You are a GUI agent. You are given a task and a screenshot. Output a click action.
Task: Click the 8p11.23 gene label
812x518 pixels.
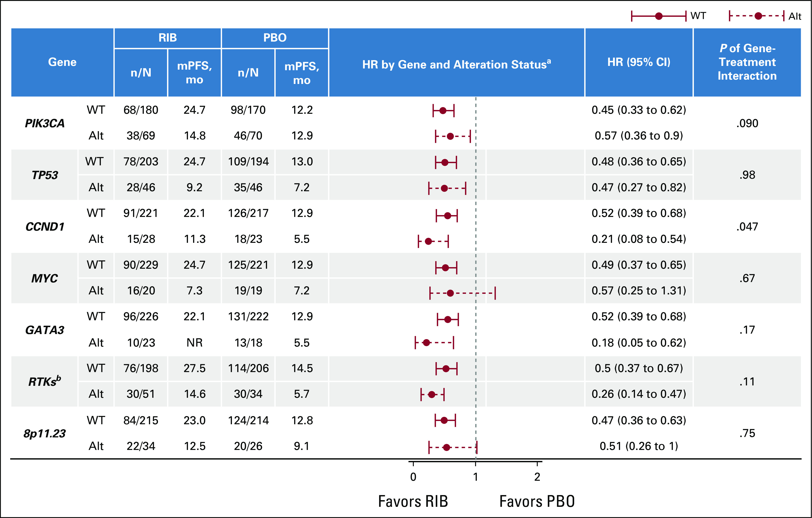point(45,433)
